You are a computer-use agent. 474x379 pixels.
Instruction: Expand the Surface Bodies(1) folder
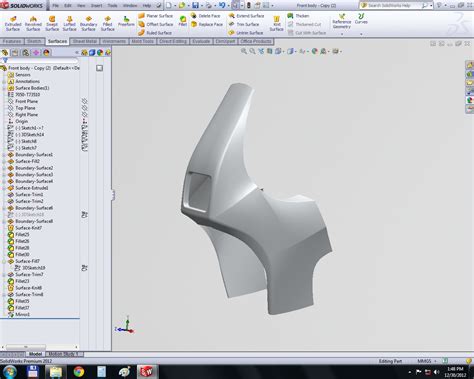pyautogui.click(x=4, y=88)
